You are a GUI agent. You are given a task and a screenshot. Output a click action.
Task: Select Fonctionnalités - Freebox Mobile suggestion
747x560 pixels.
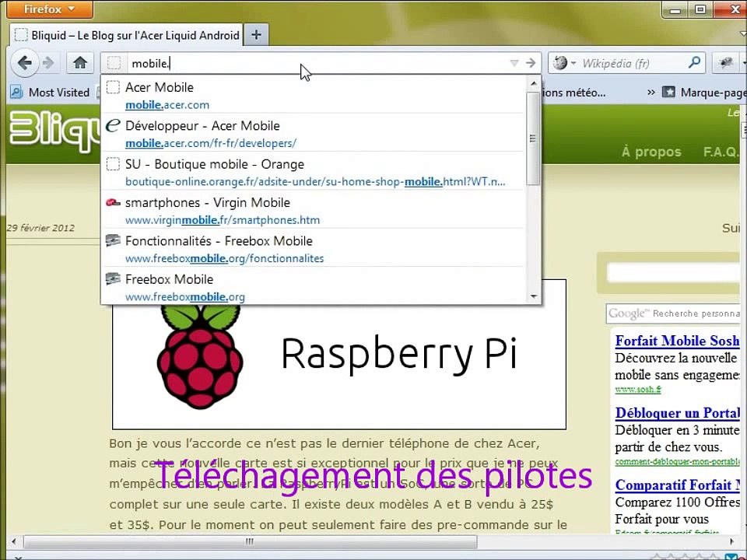[313, 249]
